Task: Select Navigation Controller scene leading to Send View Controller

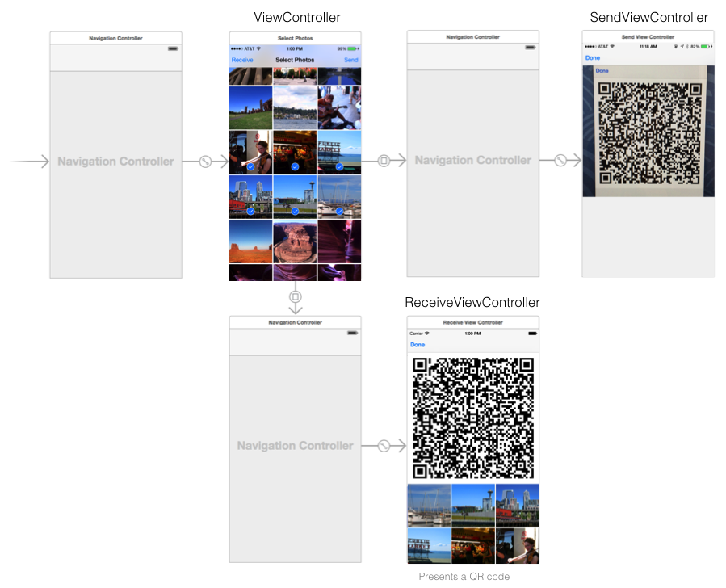Action: 472,153
